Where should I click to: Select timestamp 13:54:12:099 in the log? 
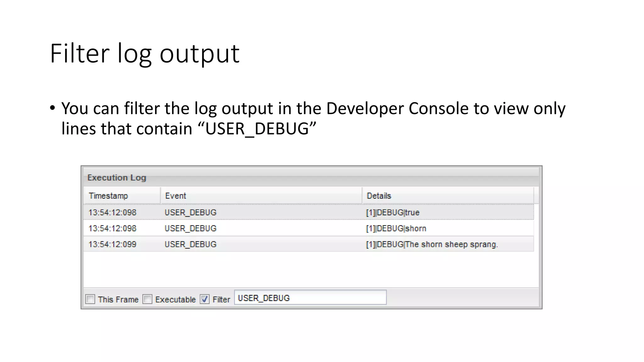(113, 244)
